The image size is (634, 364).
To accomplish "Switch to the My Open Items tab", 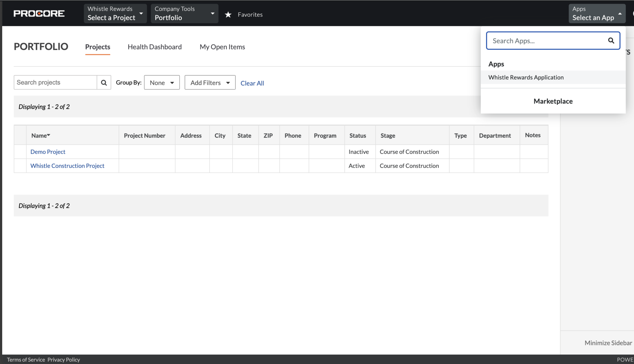I will coord(222,47).
